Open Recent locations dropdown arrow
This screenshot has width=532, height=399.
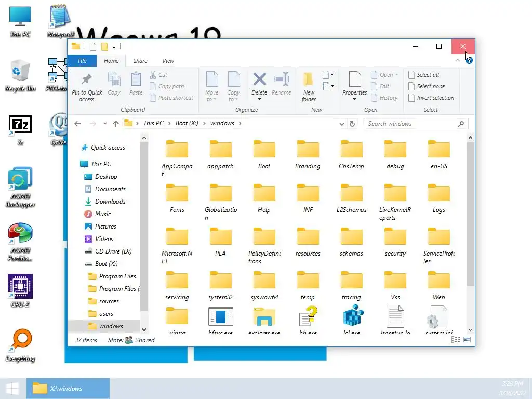pos(105,124)
